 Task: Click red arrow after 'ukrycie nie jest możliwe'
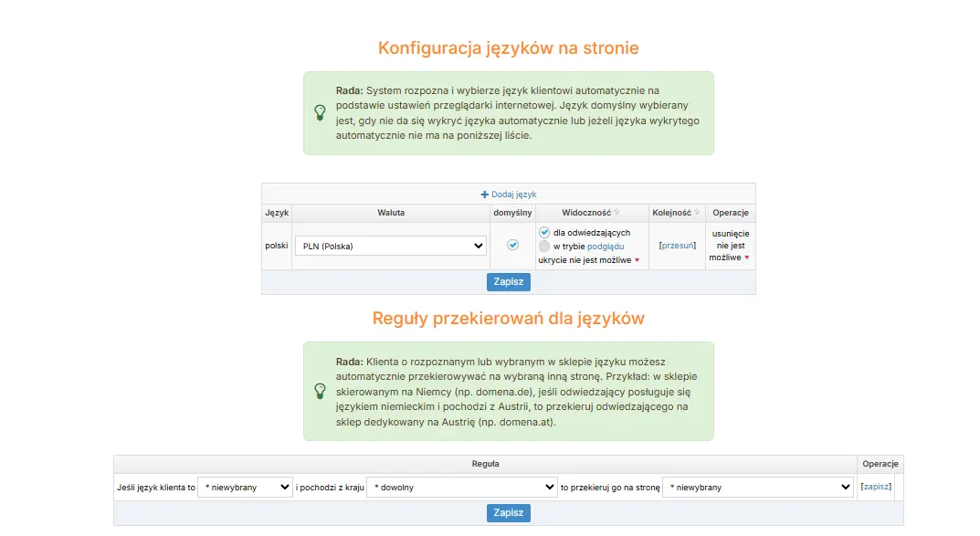click(x=637, y=260)
